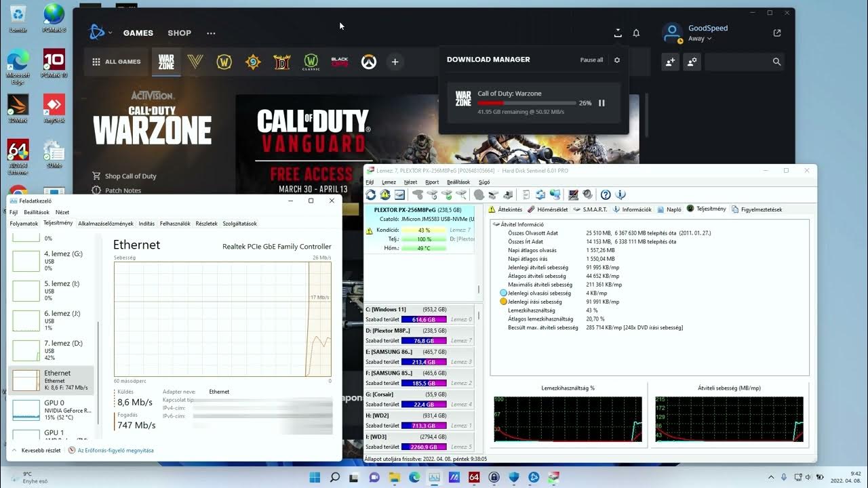Image resolution: width=868 pixels, height=488 pixels.
Task: Expand the Away status dropdown
Action: click(700, 39)
